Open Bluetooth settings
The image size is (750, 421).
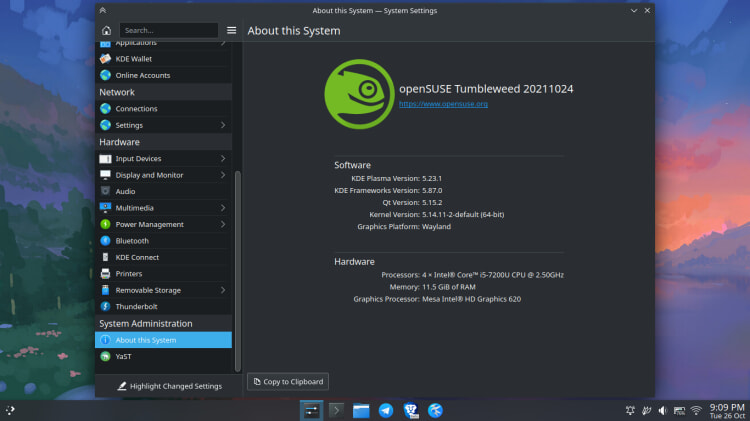tap(163, 241)
